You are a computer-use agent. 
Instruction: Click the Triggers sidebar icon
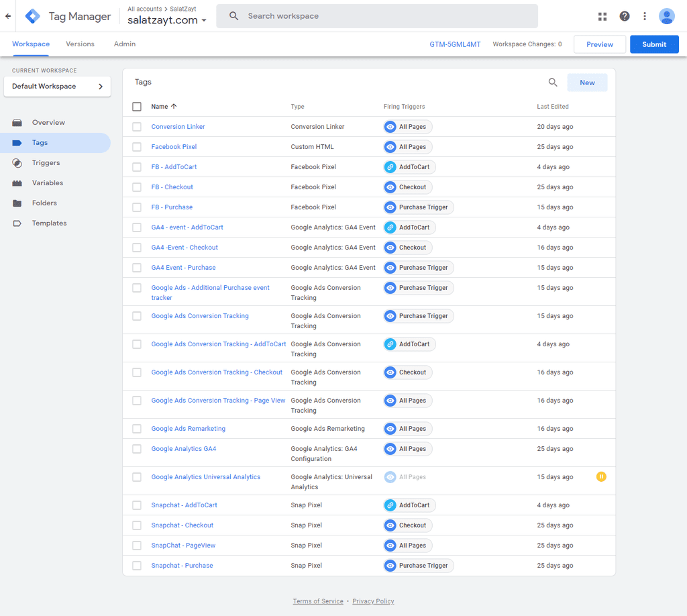pyautogui.click(x=17, y=163)
